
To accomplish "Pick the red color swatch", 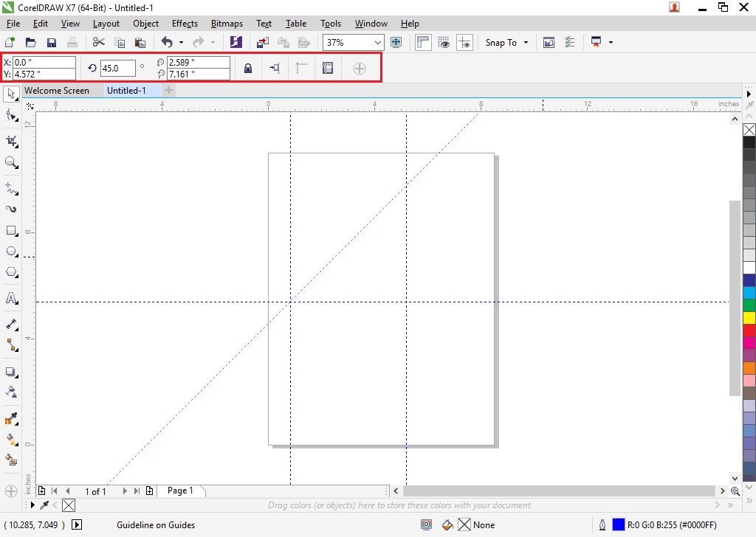I will 749,330.
